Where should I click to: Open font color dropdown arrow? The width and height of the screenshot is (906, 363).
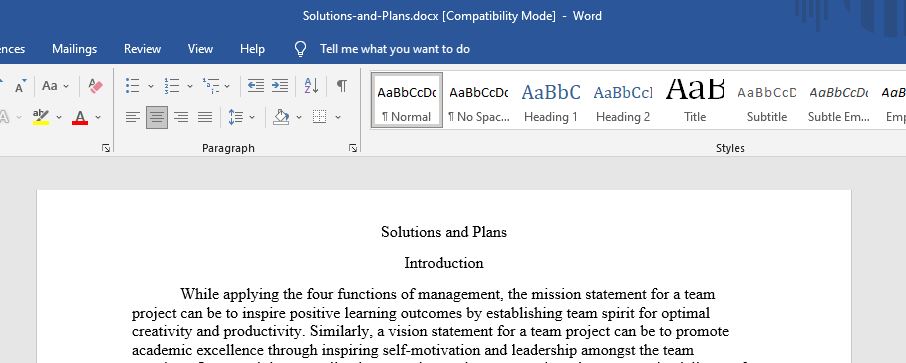[x=98, y=117]
